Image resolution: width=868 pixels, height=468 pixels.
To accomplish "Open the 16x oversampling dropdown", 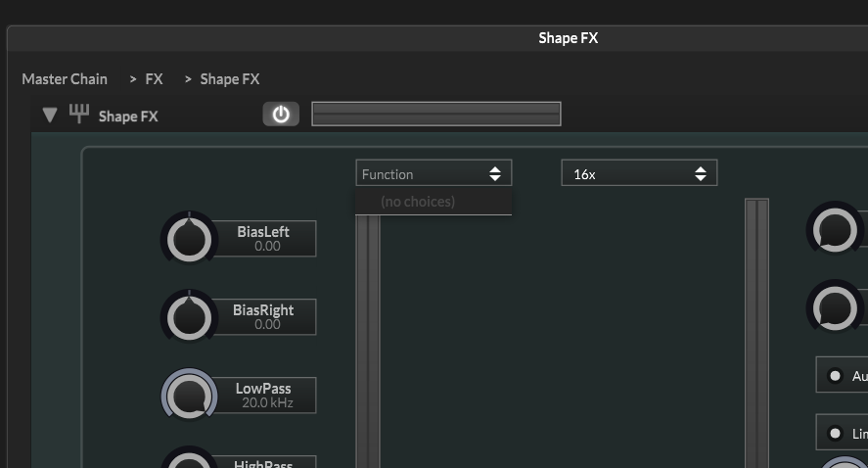I will [639, 174].
